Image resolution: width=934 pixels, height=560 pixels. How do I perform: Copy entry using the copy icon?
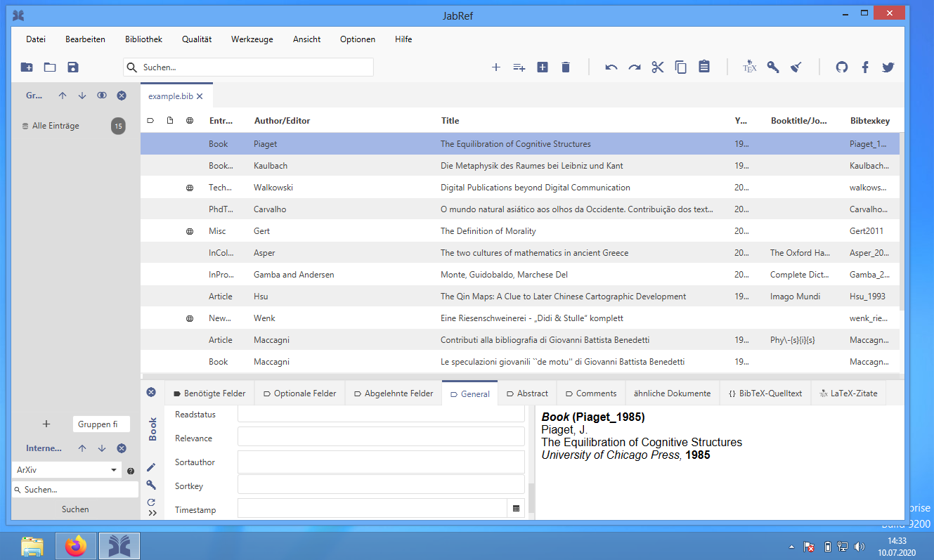click(x=681, y=67)
